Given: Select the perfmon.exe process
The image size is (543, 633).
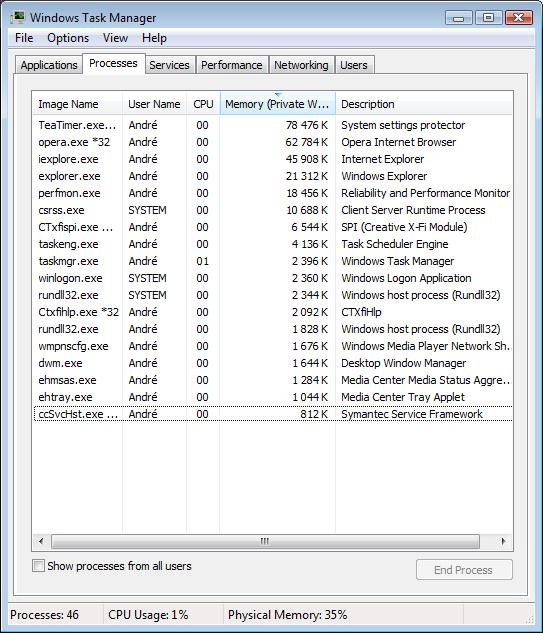Looking at the screenshot, I should point(273,193).
